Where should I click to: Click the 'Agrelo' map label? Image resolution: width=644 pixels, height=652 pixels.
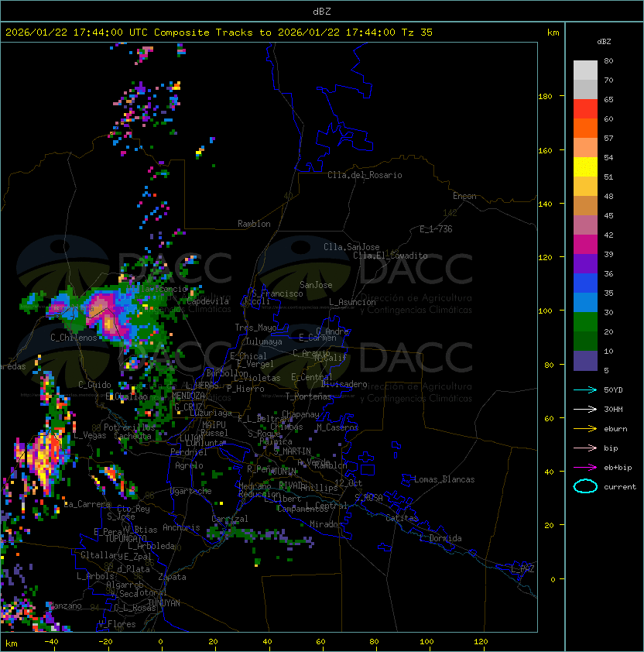189,465
